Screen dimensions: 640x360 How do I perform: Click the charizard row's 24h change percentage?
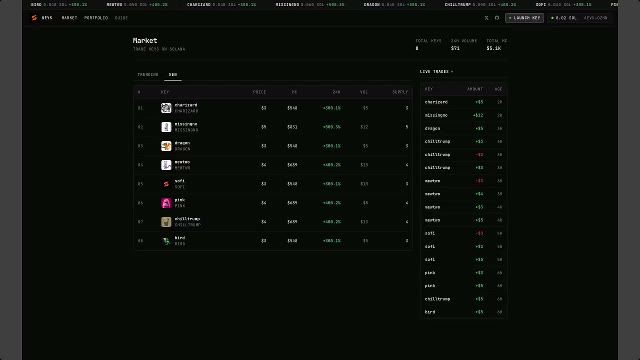pos(332,108)
